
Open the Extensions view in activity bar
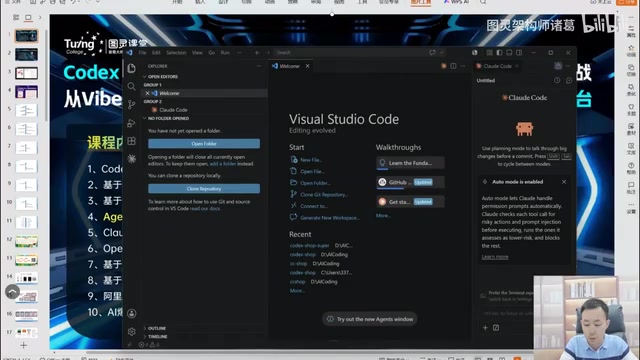coord(131,141)
